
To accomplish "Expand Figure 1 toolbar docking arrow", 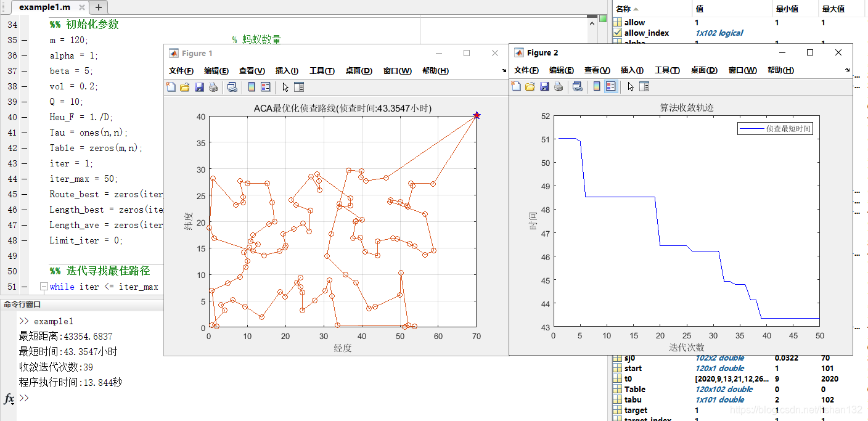I will pos(504,71).
